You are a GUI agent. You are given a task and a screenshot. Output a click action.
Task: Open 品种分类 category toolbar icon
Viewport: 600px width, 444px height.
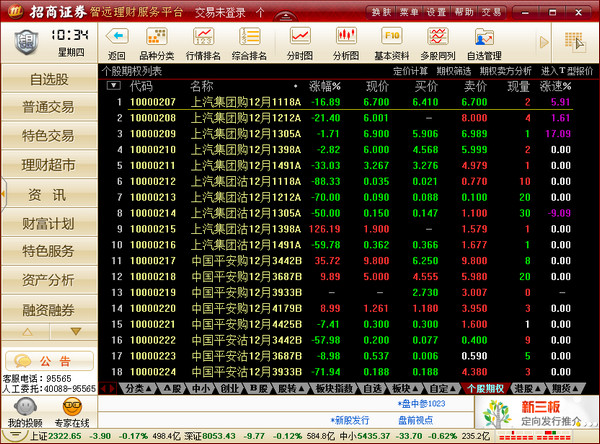[156, 43]
